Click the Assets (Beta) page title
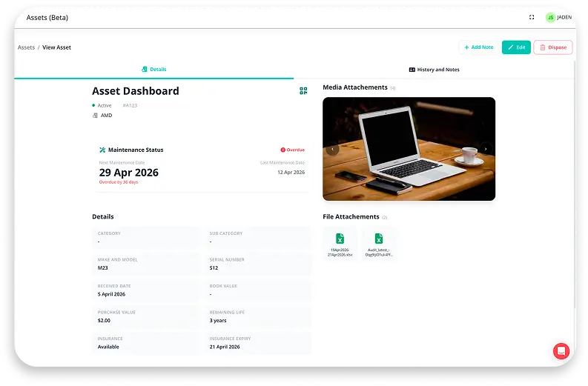 click(47, 18)
